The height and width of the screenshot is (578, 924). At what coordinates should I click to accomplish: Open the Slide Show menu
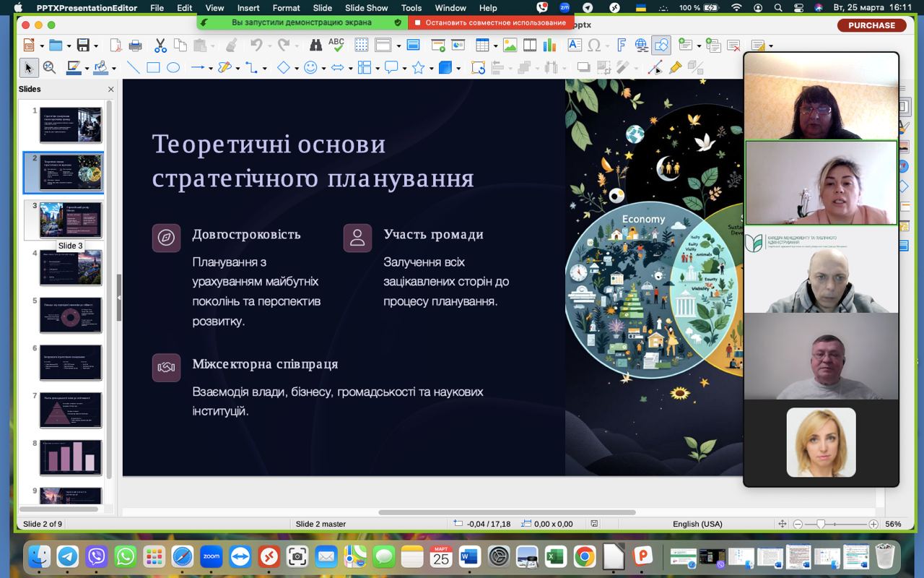366,8
